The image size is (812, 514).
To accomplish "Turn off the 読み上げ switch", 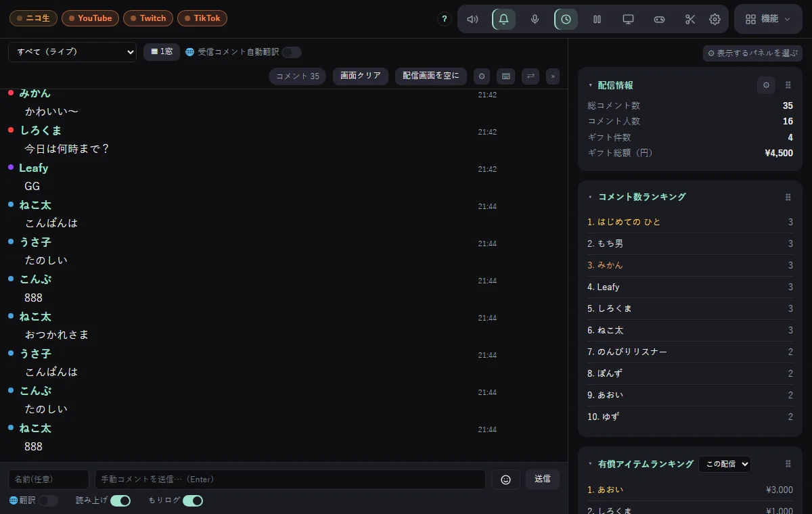I will pos(120,500).
